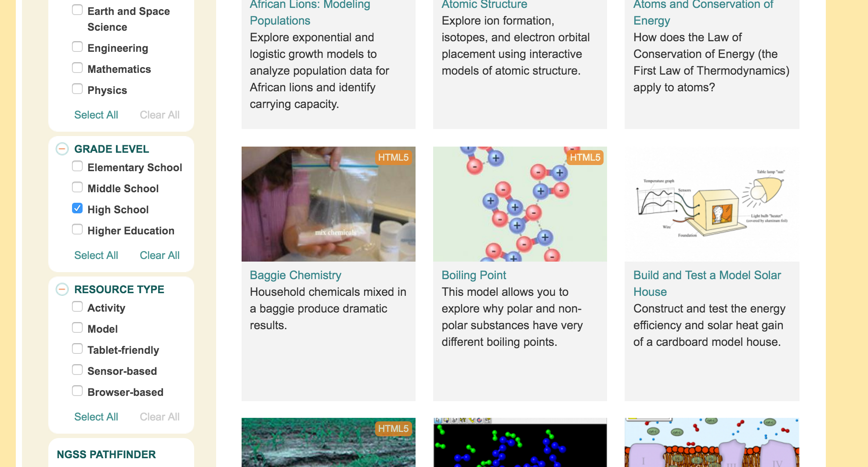Image resolution: width=868 pixels, height=467 pixels.
Task: Clear all Grade Level selections
Action: click(x=159, y=255)
